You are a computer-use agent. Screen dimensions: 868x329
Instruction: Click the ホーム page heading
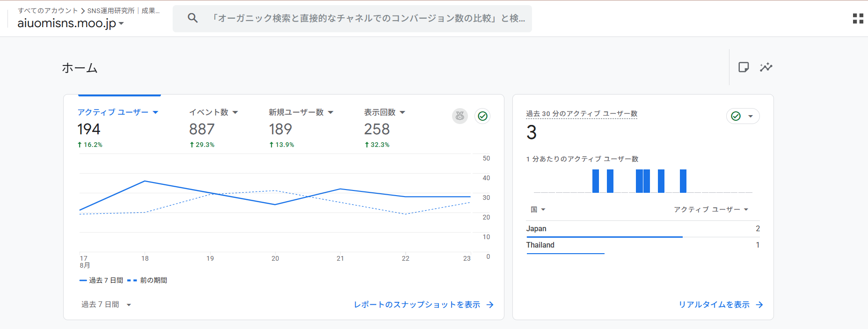[x=80, y=68]
